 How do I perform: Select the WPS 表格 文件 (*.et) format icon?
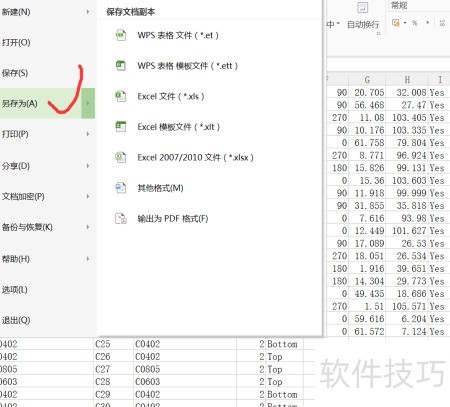(121, 35)
